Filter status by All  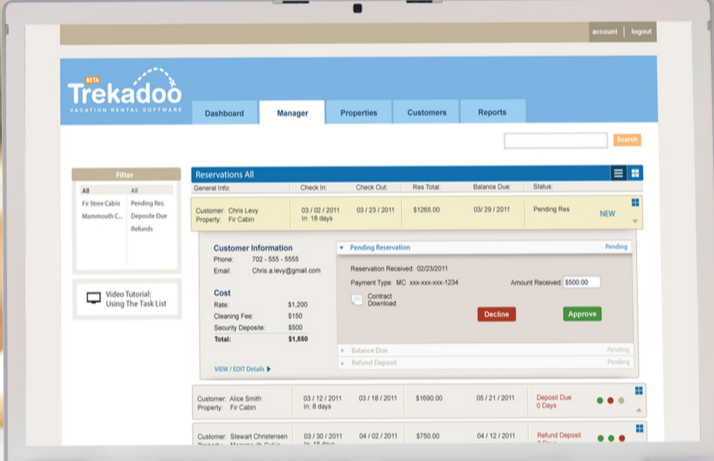[134, 190]
